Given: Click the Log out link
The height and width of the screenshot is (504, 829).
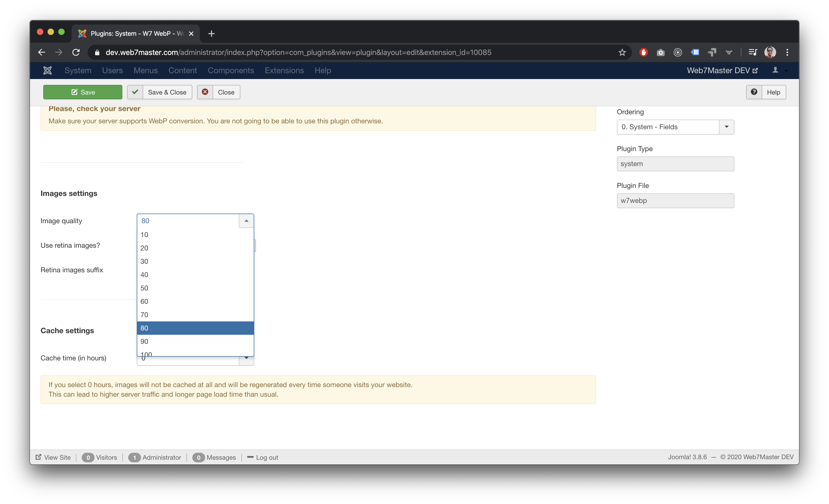Looking at the screenshot, I should [267, 457].
